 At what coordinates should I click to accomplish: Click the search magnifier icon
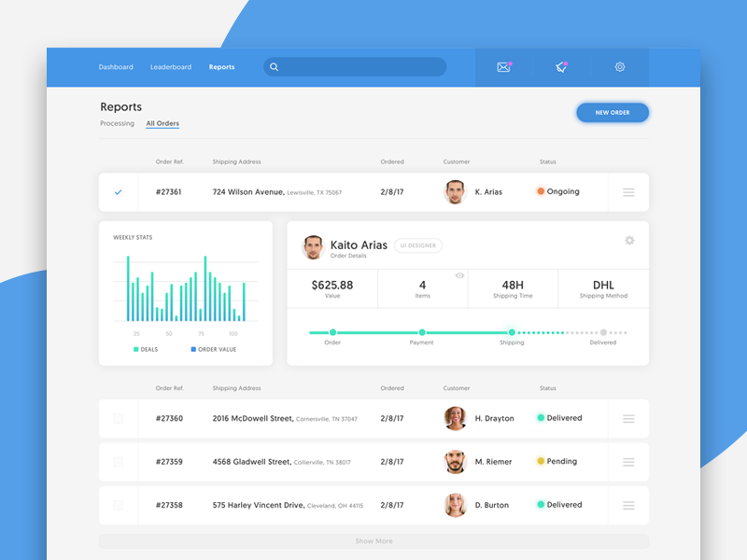[274, 67]
